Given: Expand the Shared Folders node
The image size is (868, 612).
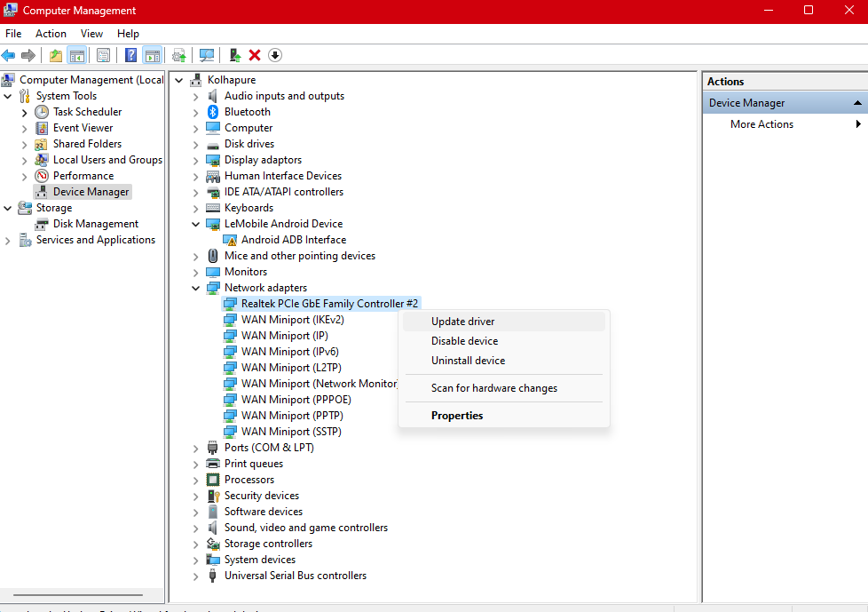Looking at the screenshot, I should click(x=24, y=145).
